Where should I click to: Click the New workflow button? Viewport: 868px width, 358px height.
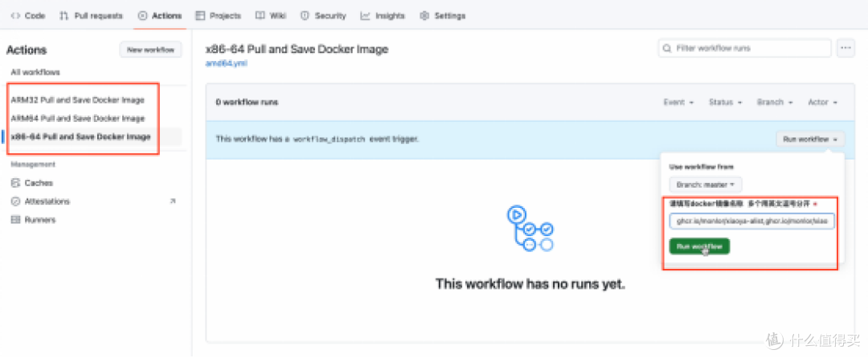[x=150, y=50]
